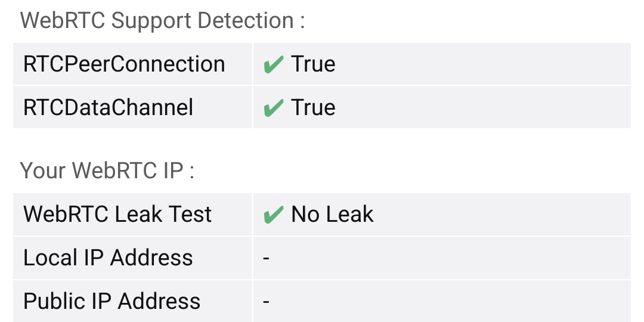644x322 pixels.
Task: Select the RTCDataChannel label cell
Action: (132, 107)
